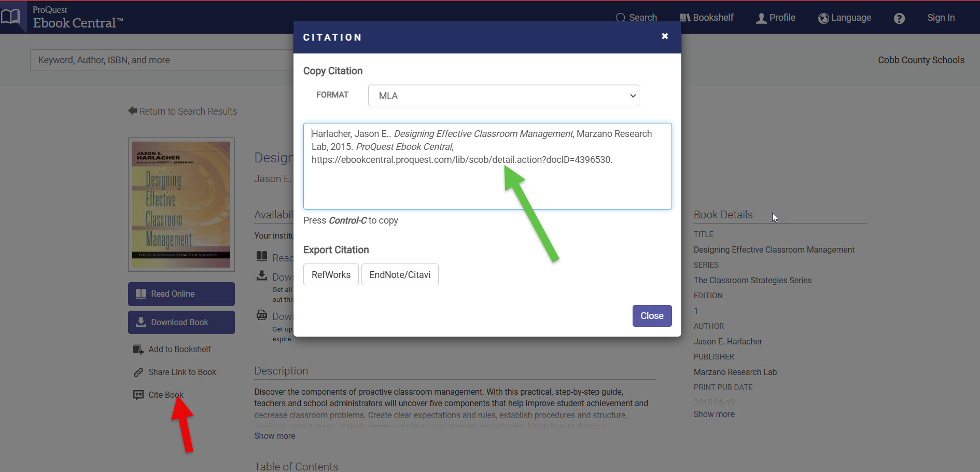Open the help question mark icon

899,18
